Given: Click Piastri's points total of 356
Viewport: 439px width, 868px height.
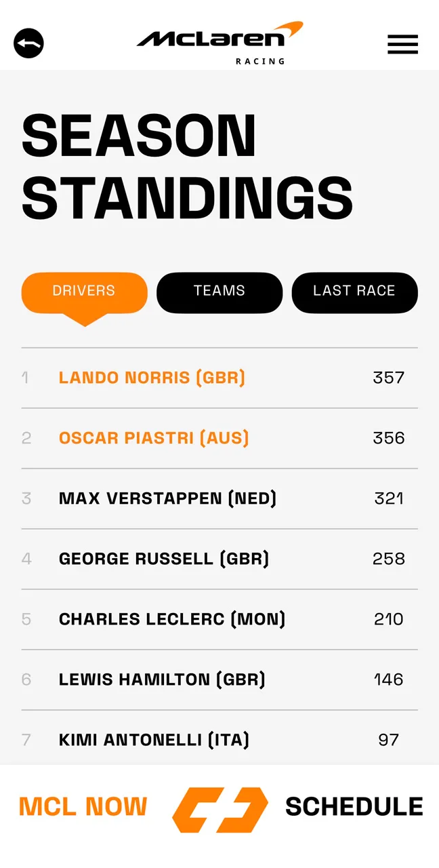Looking at the screenshot, I should tap(388, 438).
